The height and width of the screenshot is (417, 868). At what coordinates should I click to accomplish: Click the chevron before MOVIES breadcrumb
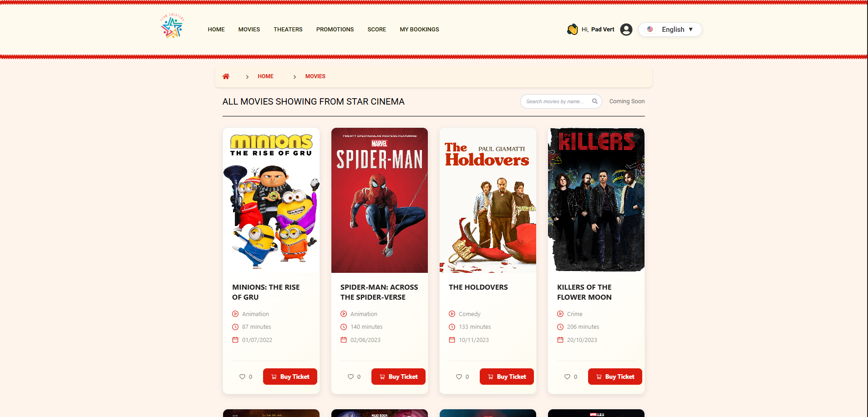point(294,77)
